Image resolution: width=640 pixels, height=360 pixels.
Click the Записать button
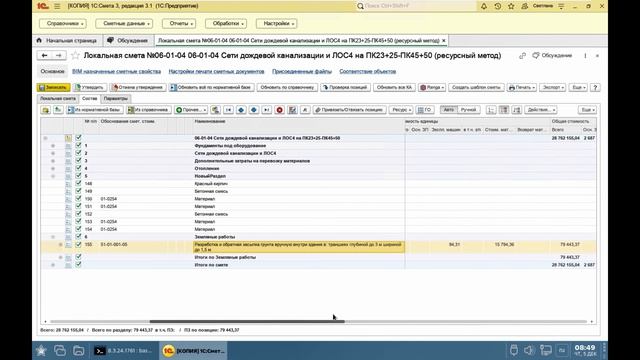(x=53, y=87)
